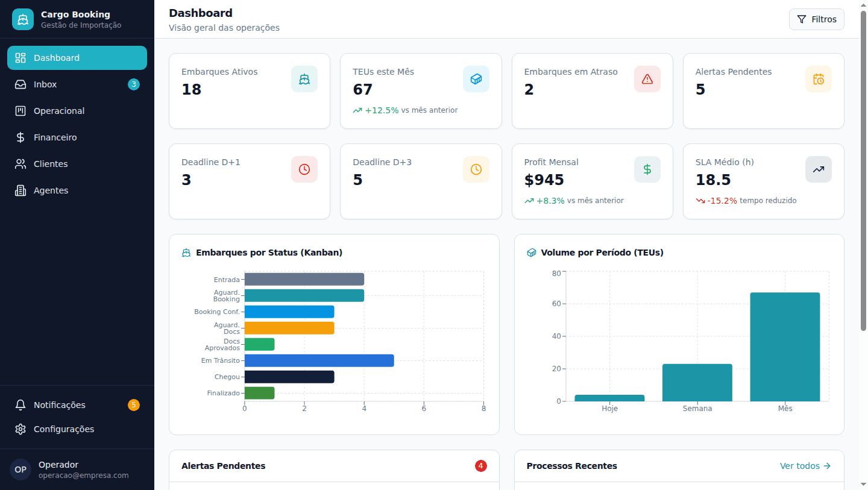Click the Processos Recentes heading
This screenshot has width=868, height=490.
(572, 466)
